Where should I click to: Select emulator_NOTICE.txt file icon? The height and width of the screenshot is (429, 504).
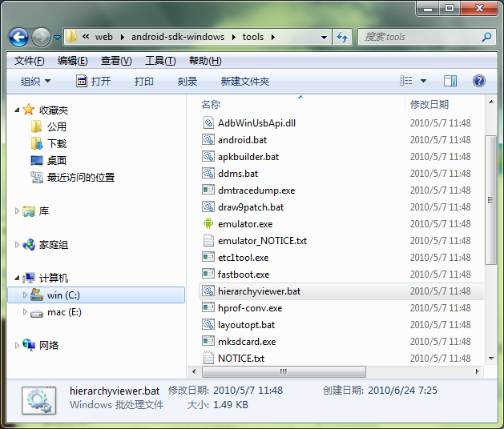[208, 240]
